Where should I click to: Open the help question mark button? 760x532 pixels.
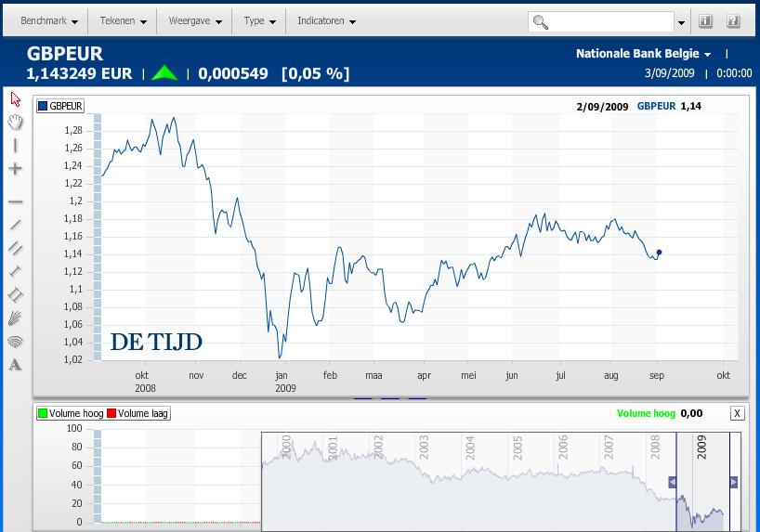pyautogui.click(x=733, y=21)
